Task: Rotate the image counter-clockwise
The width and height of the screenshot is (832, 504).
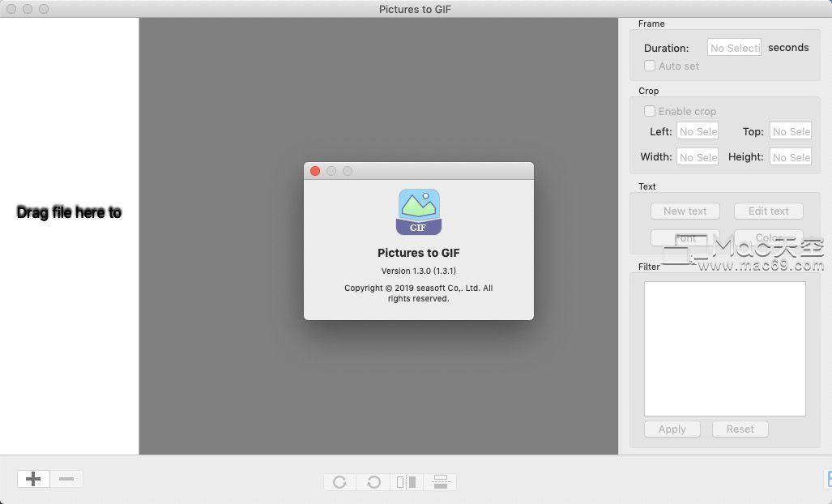Action: (x=373, y=482)
